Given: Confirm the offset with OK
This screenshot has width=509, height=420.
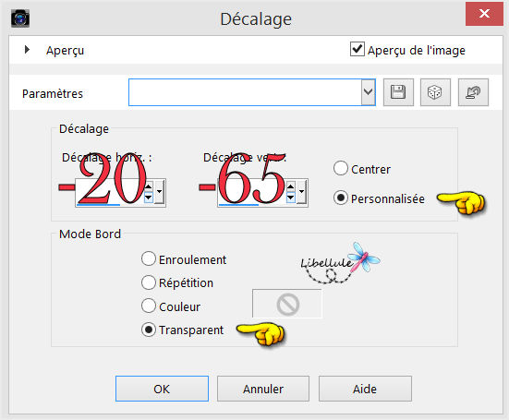Looking at the screenshot, I should [x=162, y=389].
